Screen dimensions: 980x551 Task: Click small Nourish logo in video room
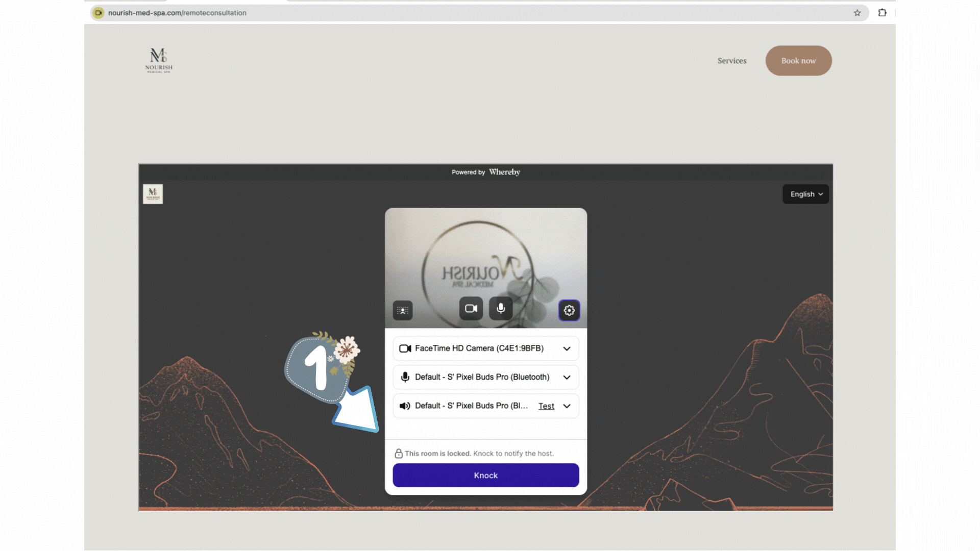[x=153, y=194]
